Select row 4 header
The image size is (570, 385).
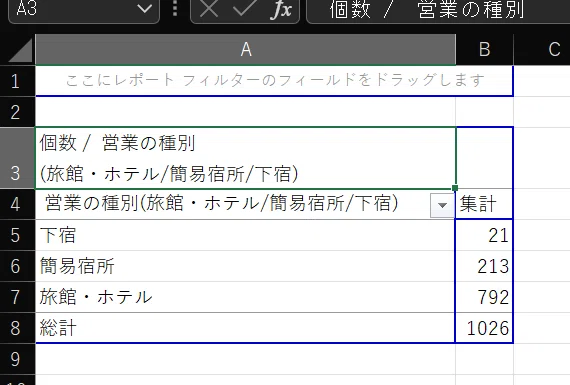coord(17,204)
